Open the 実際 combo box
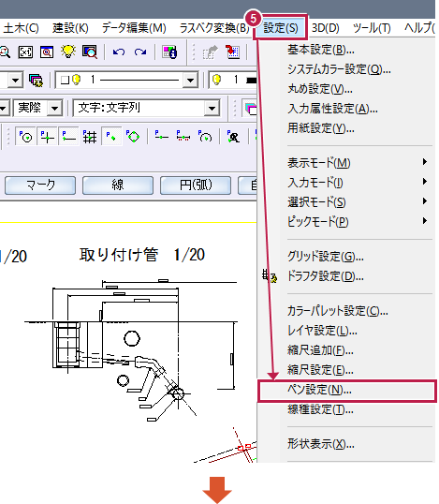439x504 pixels. (x=37, y=108)
